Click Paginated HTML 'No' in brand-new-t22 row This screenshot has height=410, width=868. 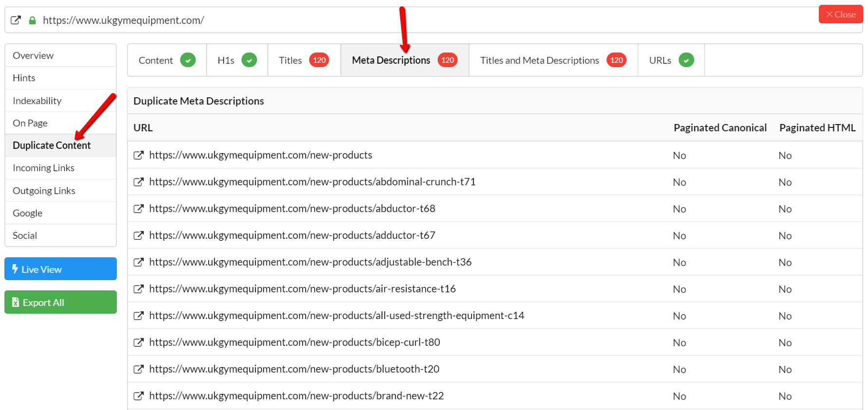785,396
